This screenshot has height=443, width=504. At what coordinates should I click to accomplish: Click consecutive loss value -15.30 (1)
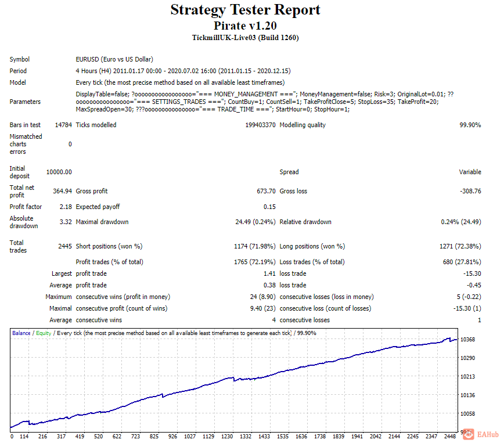tap(467, 308)
